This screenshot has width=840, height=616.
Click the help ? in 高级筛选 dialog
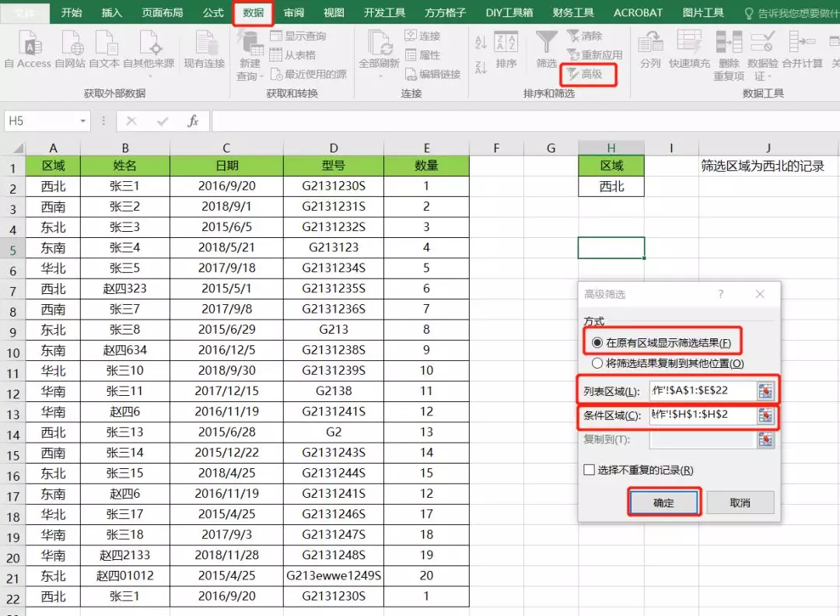pos(720,293)
